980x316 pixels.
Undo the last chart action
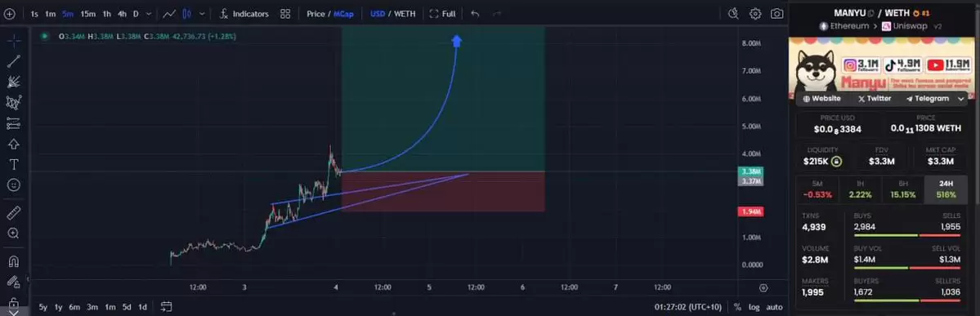[475, 14]
